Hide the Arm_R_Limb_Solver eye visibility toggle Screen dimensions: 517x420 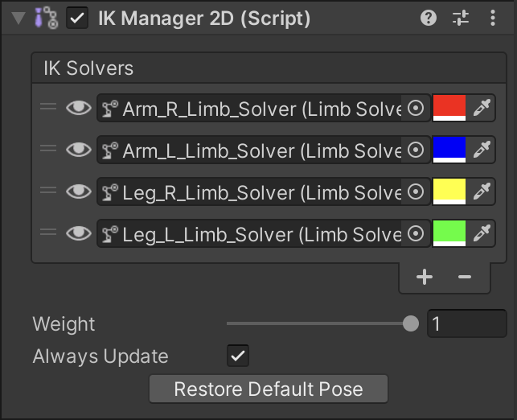(78, 108)
